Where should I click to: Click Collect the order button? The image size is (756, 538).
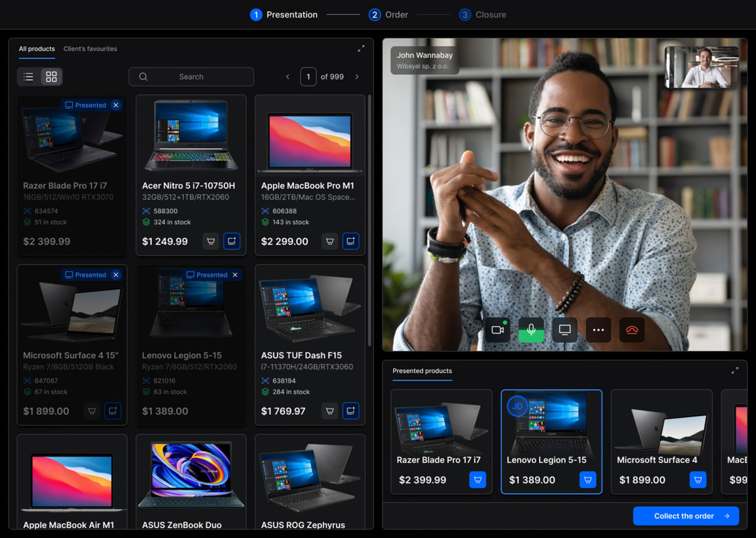click(x=686, y=516)
